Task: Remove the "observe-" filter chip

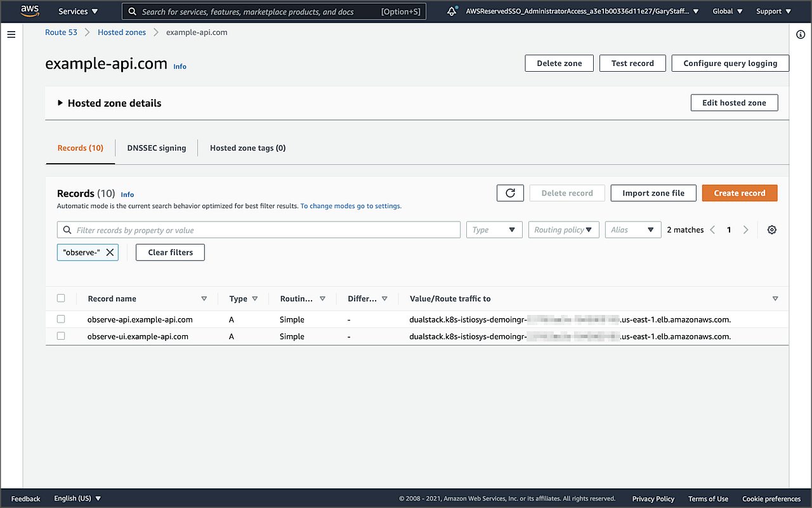Action: coord(110,252)
